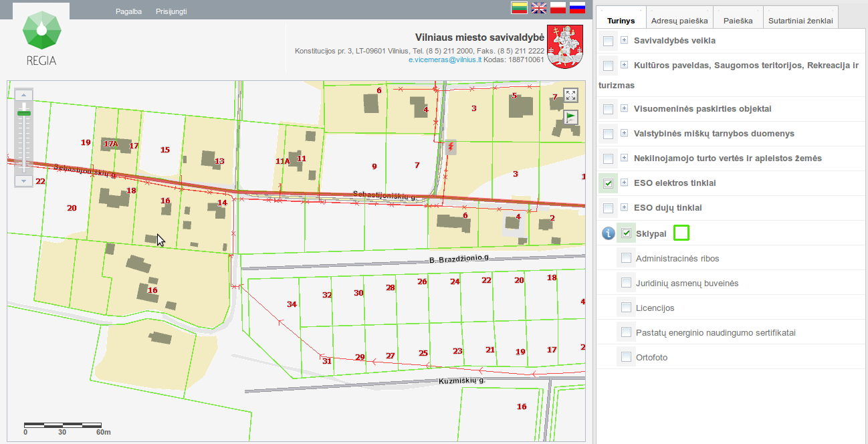This screenshot has height=444, width=868.
Task: Click parcel number 31 on map
Action: (327, 361)
